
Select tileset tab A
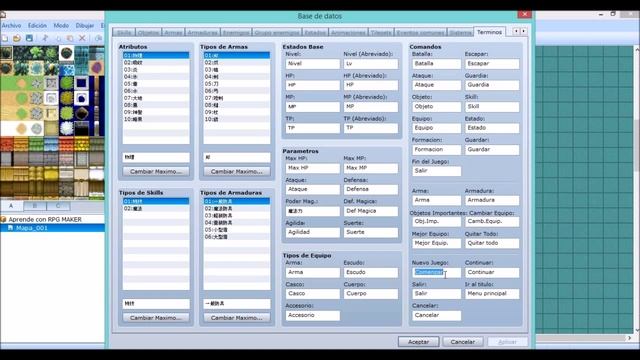tap(11, 206)
